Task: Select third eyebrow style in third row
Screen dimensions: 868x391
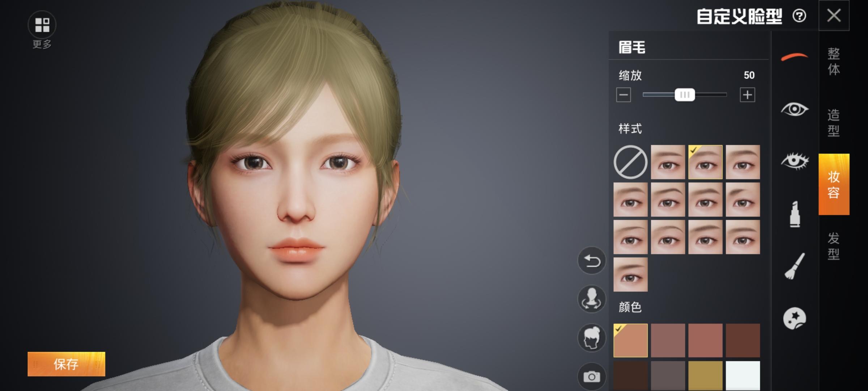Action: point(705,237)
